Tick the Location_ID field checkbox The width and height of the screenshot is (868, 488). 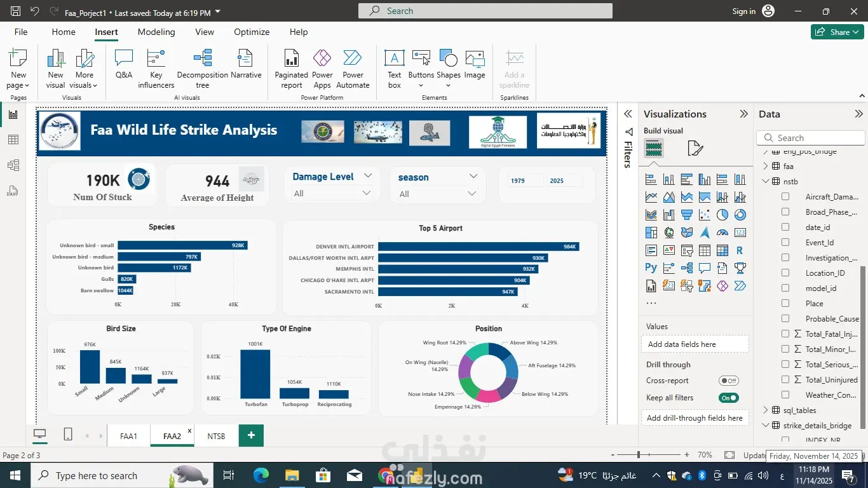(x=785, y=273)
